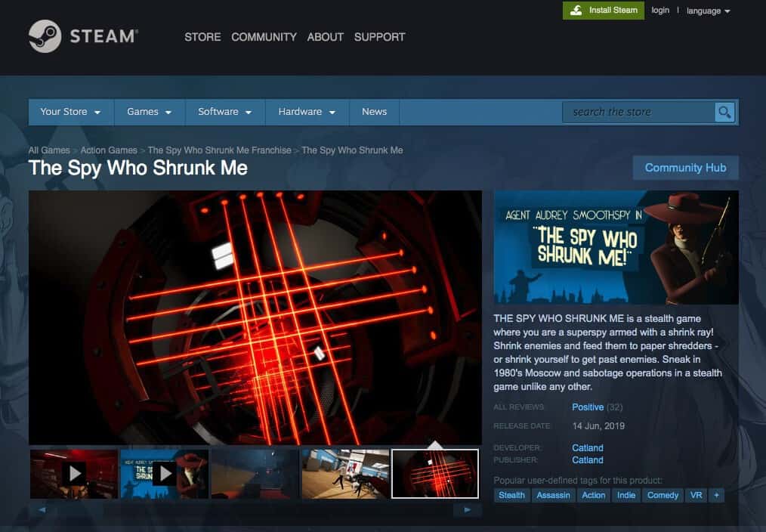Select the red laser grid thumbnail
Viewport: 766px width, 532px height.
tap(435, 473)
